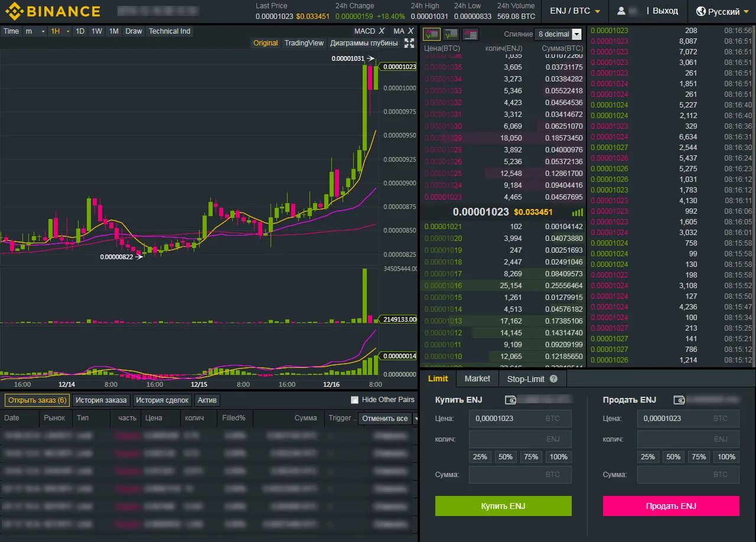Open the Русский language dropdown

coord(723,11)
